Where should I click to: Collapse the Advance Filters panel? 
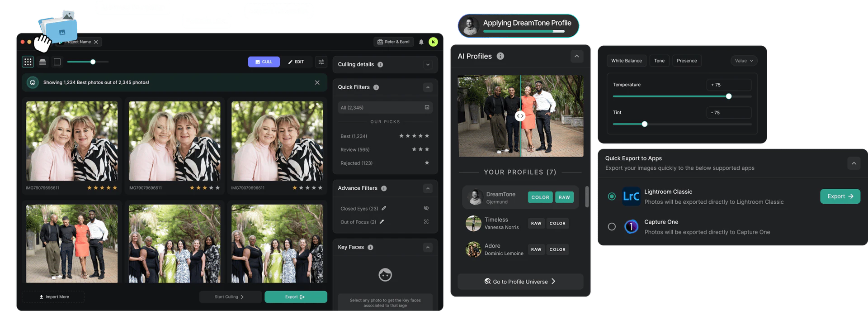(x=428, y=188)
